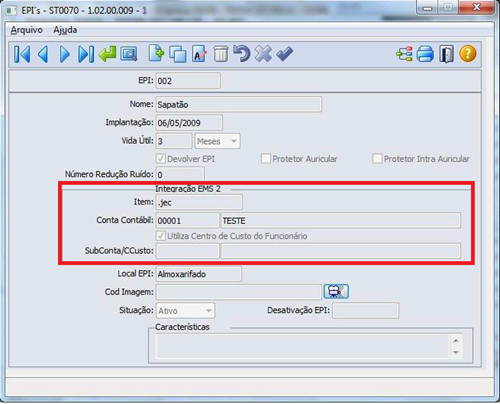Toggle Utiliza Centro de Custo do Funcionário
Viewport: 500px width, 404px height.
click(x=161, y=236)
